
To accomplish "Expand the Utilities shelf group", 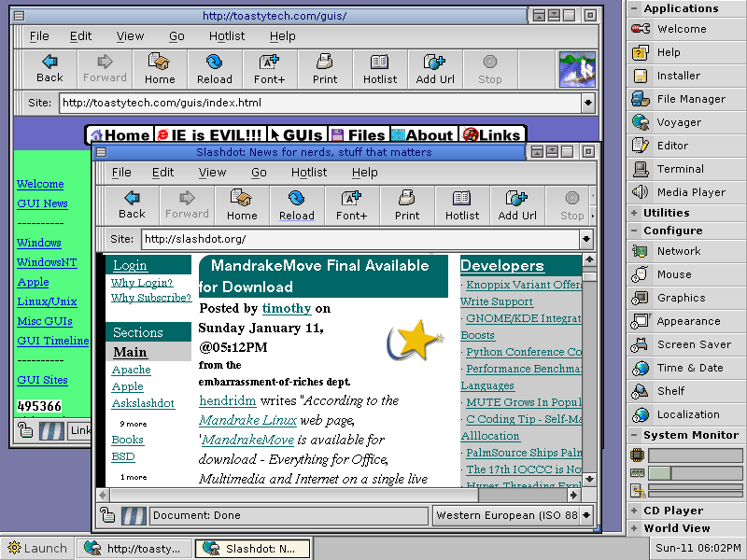I will 634,213.
